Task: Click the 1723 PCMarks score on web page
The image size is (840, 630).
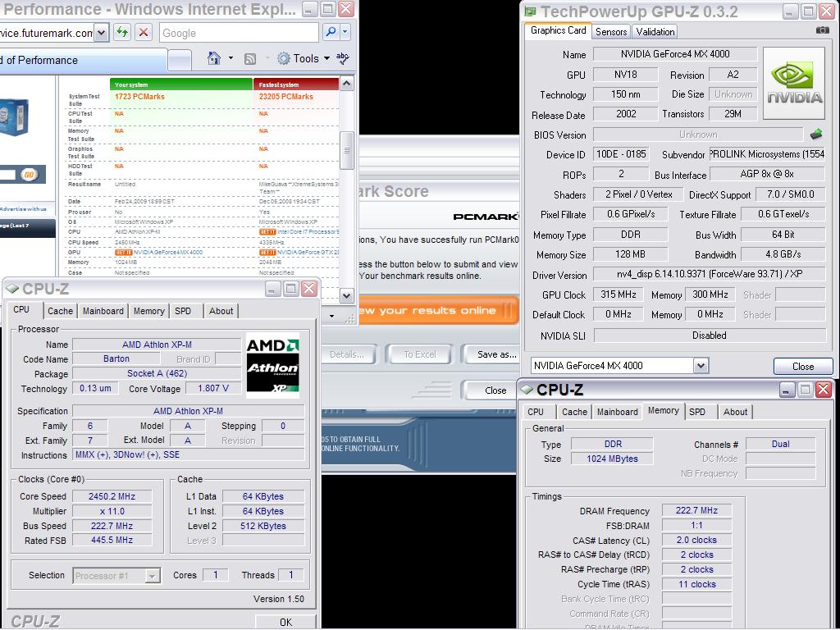Action: pos(139,97)
